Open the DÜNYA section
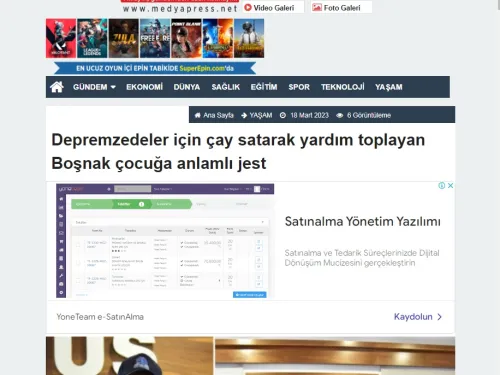 click(187, 87)
